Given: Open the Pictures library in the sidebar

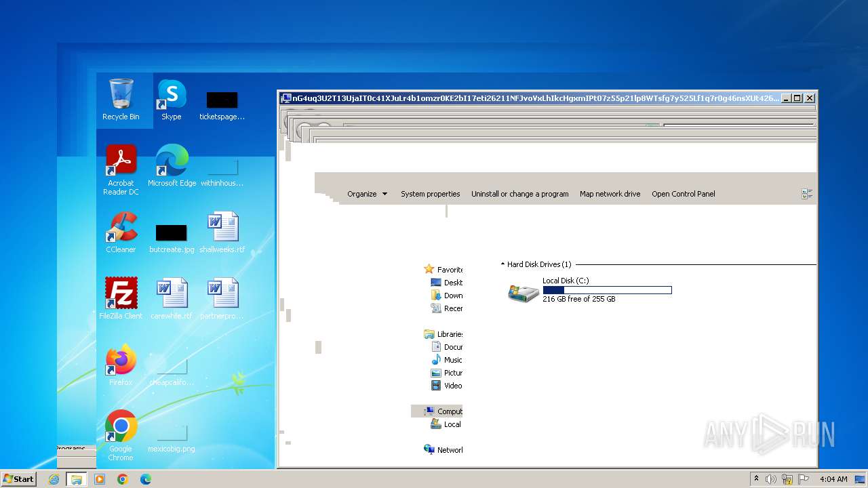Looking at the screenshot, I should tap(447, 373).
